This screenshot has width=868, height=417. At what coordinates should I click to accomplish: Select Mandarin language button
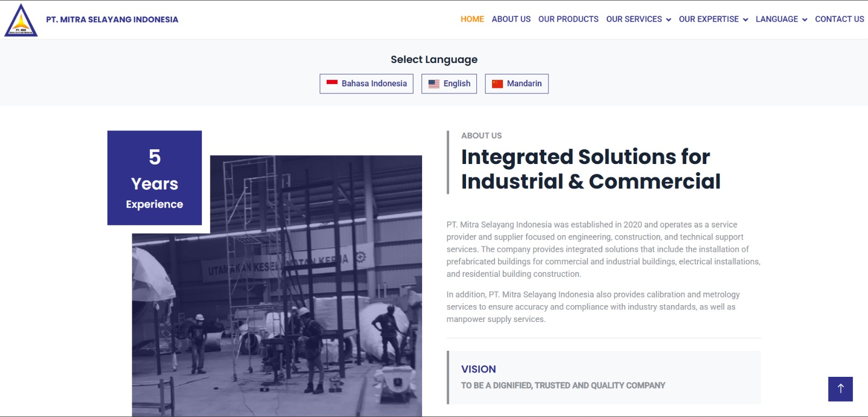point(516,84)
